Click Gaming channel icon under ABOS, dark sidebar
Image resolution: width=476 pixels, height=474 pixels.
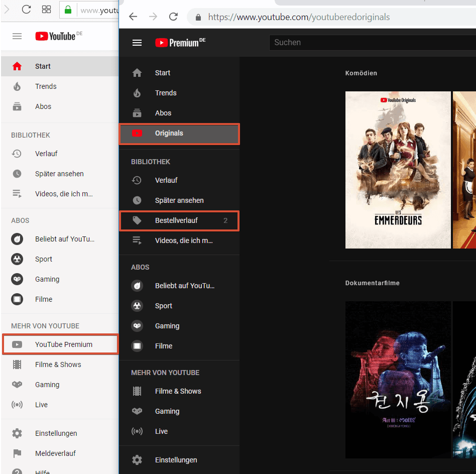(137, 326)
